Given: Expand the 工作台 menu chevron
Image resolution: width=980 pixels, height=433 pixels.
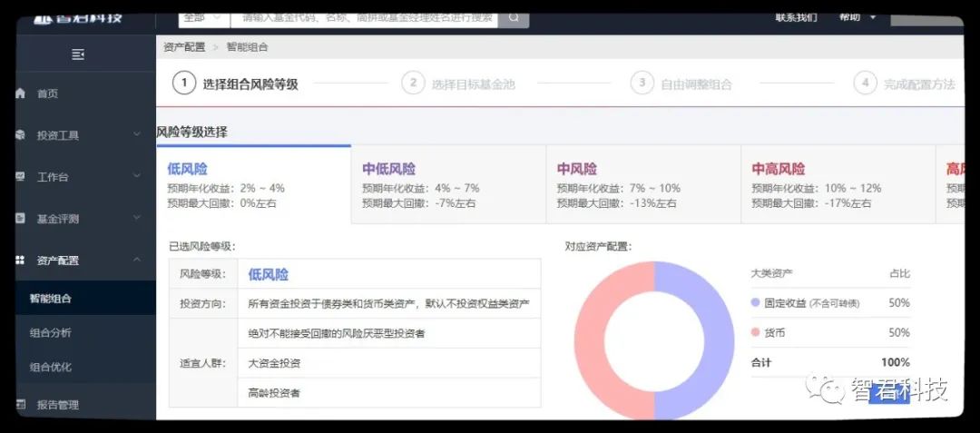Looking at the screenshot, I should point(137,175).
